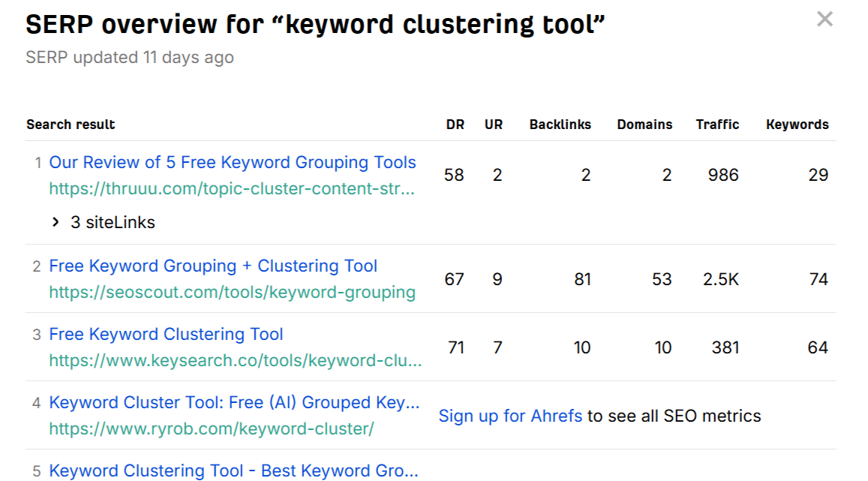Select domains value 53 in seoscout row

[x=662, y=279]
